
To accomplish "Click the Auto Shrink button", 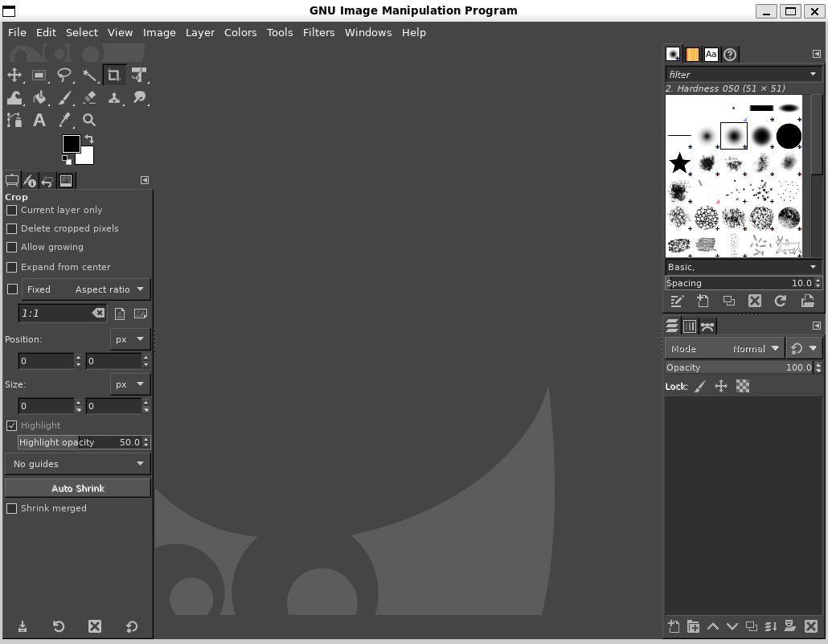I will coord(78,489).
